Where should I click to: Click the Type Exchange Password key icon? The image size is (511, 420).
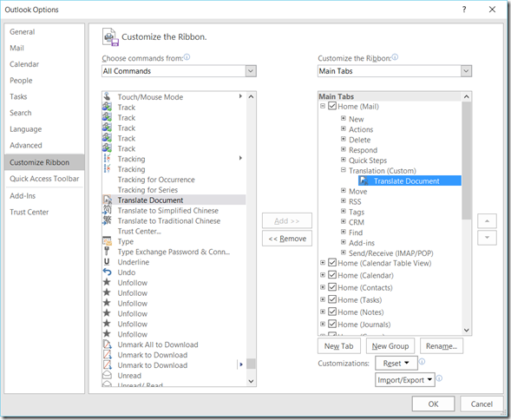point(107,252)
